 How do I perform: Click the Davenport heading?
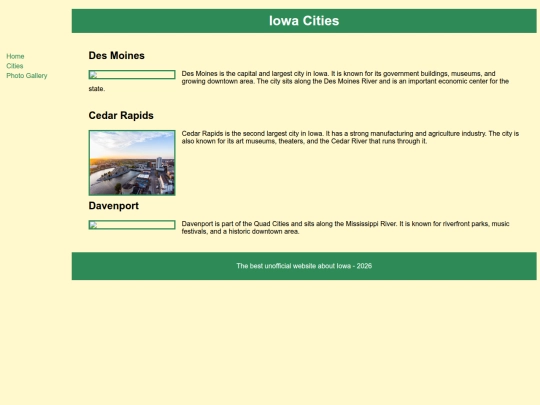[x=114, y=206]
